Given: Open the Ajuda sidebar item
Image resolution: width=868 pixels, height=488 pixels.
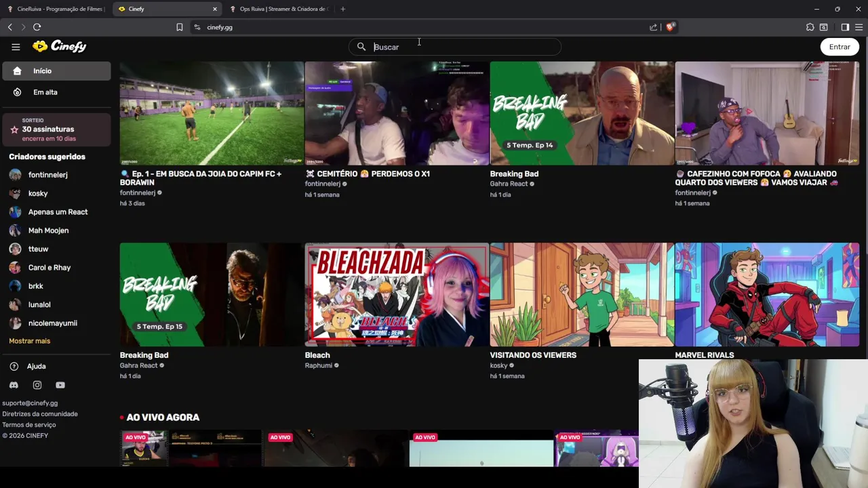Looking at the screenshot, I should point(56,366).
